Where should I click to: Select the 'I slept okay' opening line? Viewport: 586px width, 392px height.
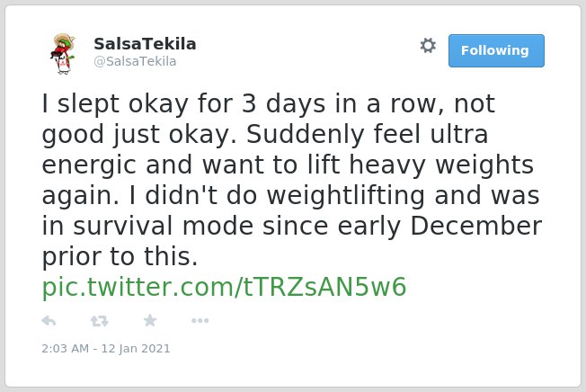pos(115,103)
